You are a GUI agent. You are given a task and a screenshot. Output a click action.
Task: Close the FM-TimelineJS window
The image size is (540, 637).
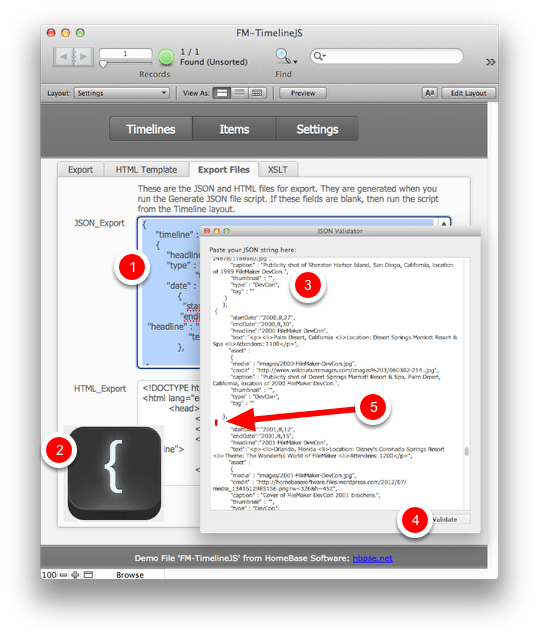[51, 32]
